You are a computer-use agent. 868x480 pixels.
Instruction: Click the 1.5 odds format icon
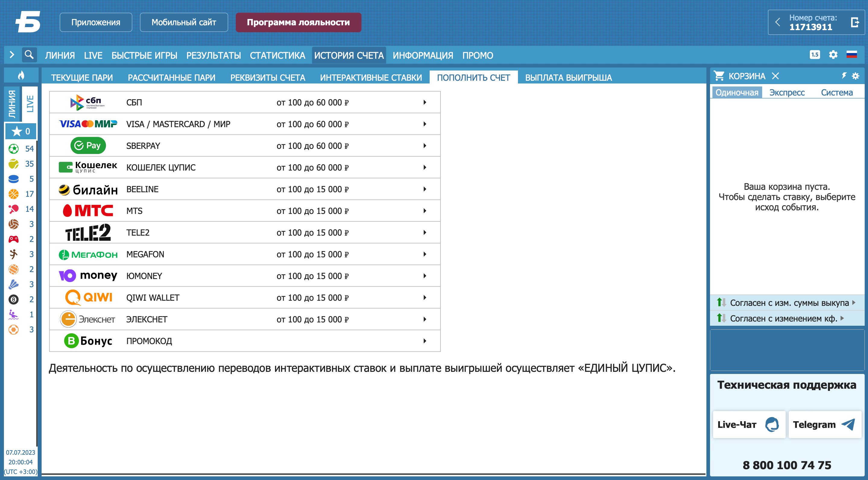click(x=815, y=55)
